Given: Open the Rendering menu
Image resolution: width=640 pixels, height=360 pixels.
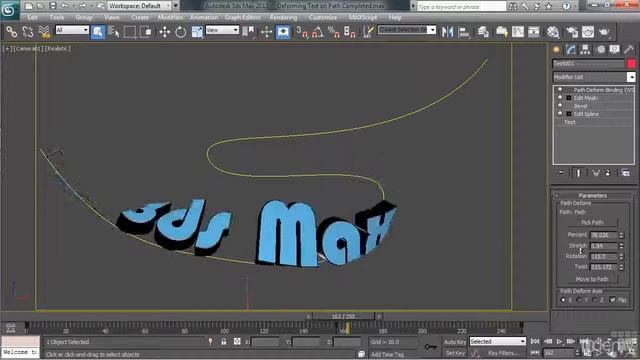Looking at the screenshot, I should [283, 18].
